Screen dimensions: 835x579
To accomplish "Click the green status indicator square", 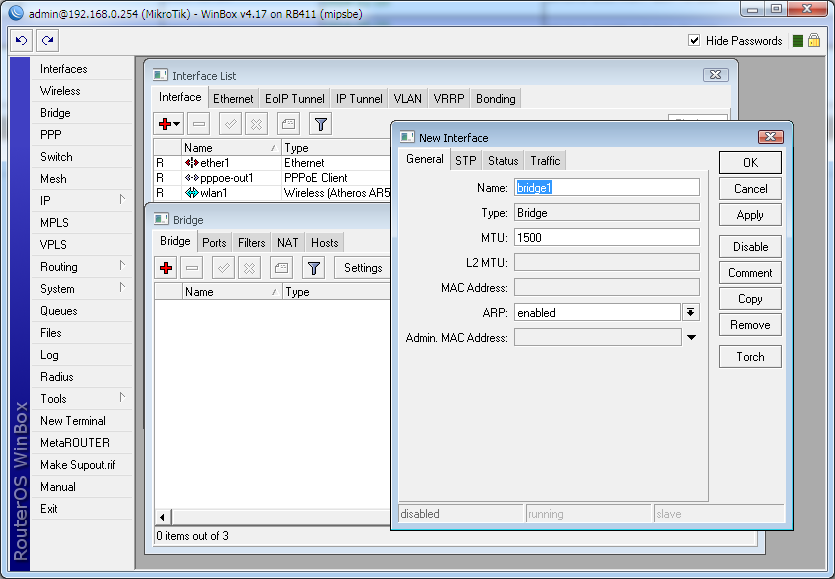I will point(798,41).
